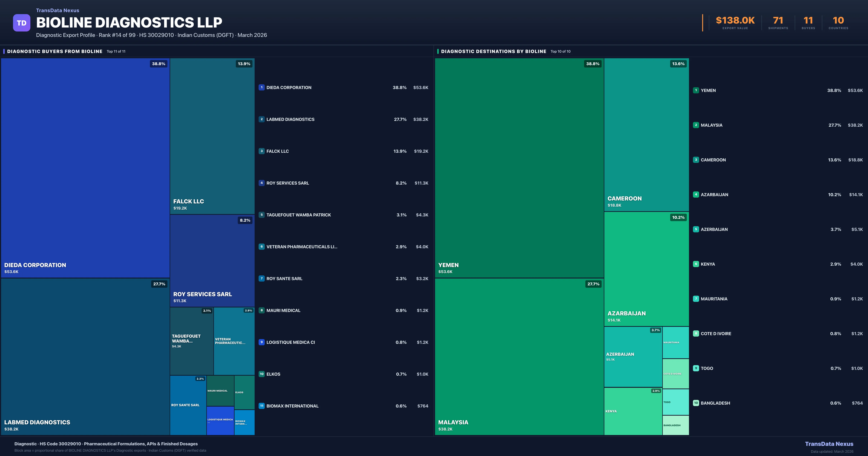Viewport: 868px width, 456px height.
Task: Click the rank badge beside BANGLADESH
Action: click(696, 403)
